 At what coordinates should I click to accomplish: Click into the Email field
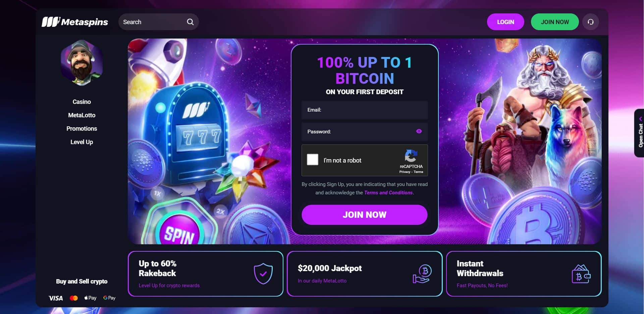365,110
